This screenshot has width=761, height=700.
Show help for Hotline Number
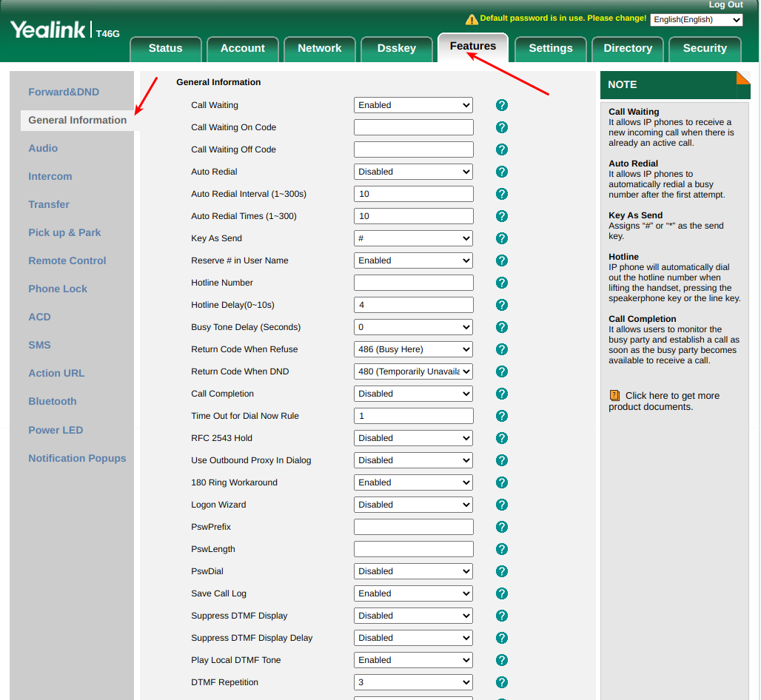[501, 283]
